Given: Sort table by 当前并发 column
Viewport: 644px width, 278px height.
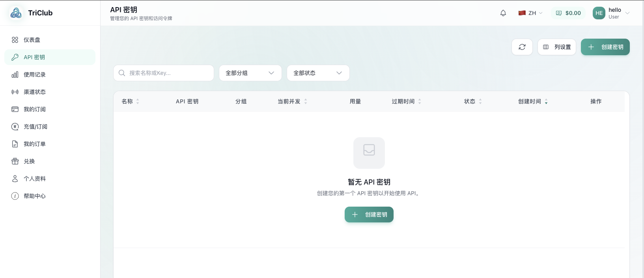Looking at the screenshot, I should 306,101.
